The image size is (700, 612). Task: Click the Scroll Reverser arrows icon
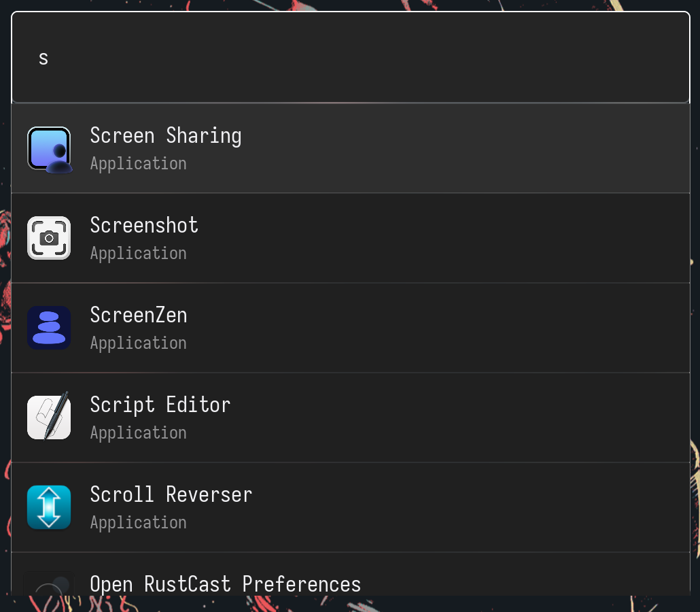tap(48, 507)
